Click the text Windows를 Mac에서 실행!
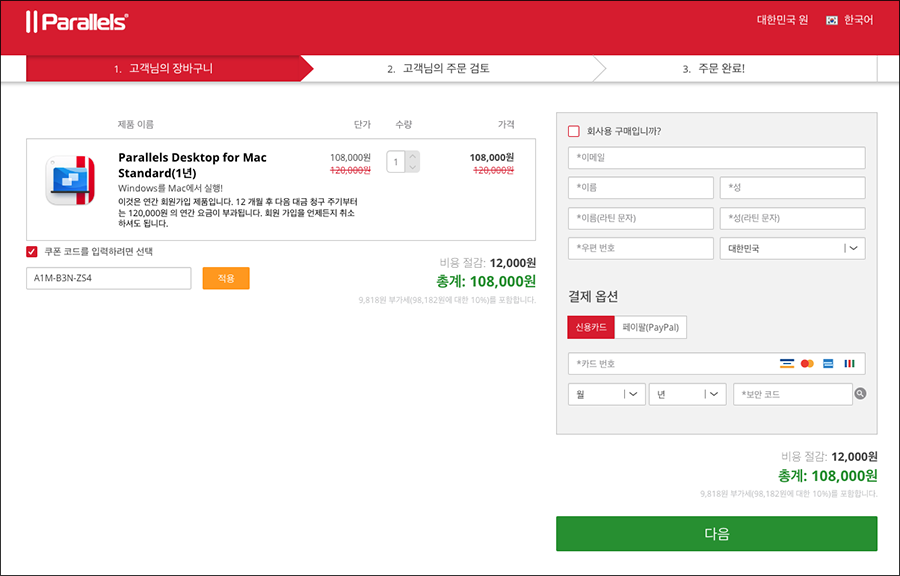 point(170,188)
